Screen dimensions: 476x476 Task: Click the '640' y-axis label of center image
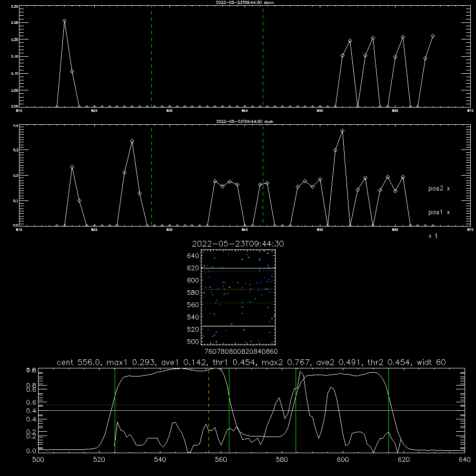193,256
